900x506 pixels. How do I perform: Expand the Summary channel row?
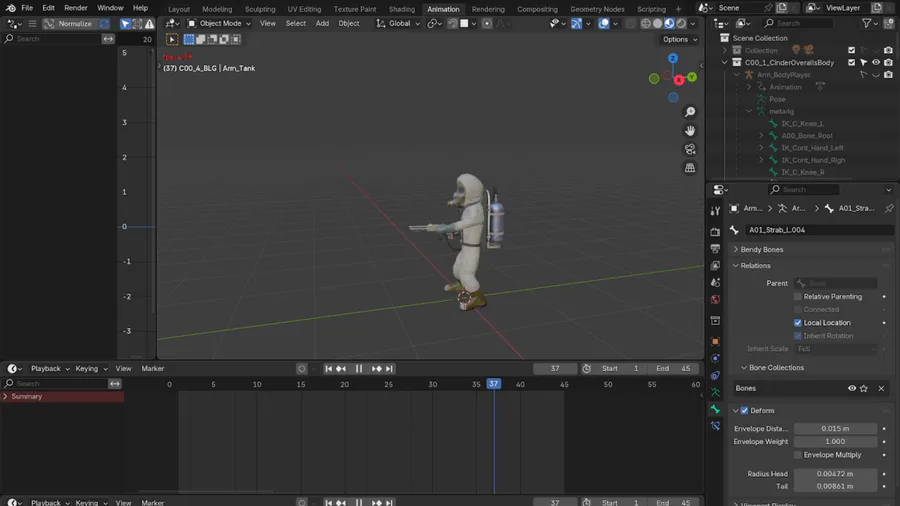pyautogui.click(x=5, y=396)
